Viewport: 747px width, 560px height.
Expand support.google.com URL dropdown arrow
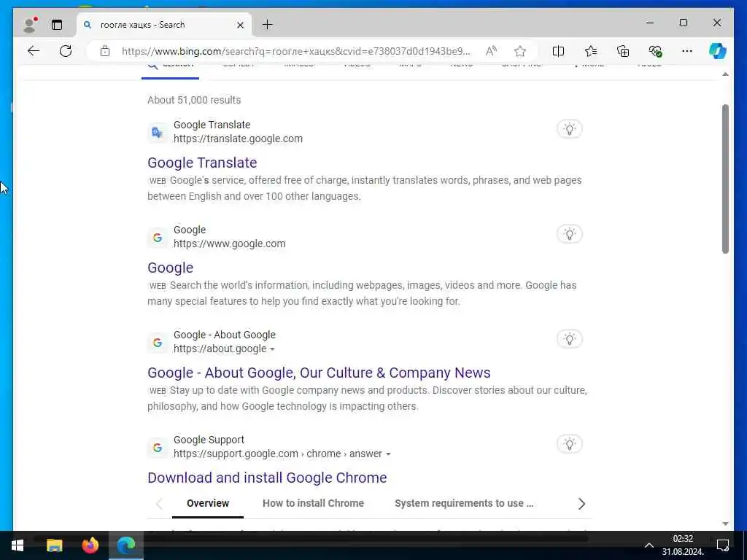coord(388,454)
